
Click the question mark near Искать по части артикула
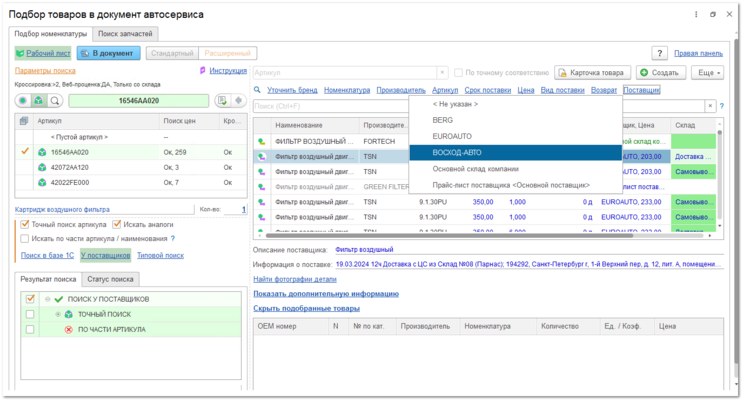[x=172, y=238]
